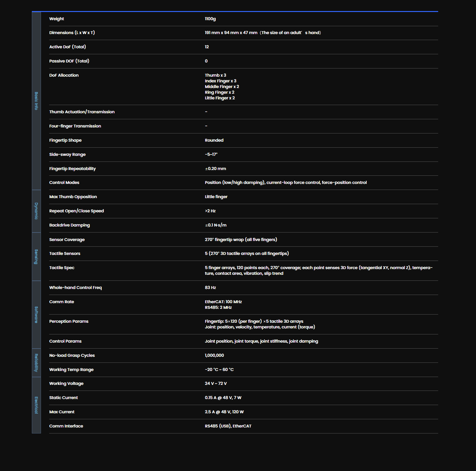
Task: Click the Backdrive Damping label
Action: (x=69, y=225)
